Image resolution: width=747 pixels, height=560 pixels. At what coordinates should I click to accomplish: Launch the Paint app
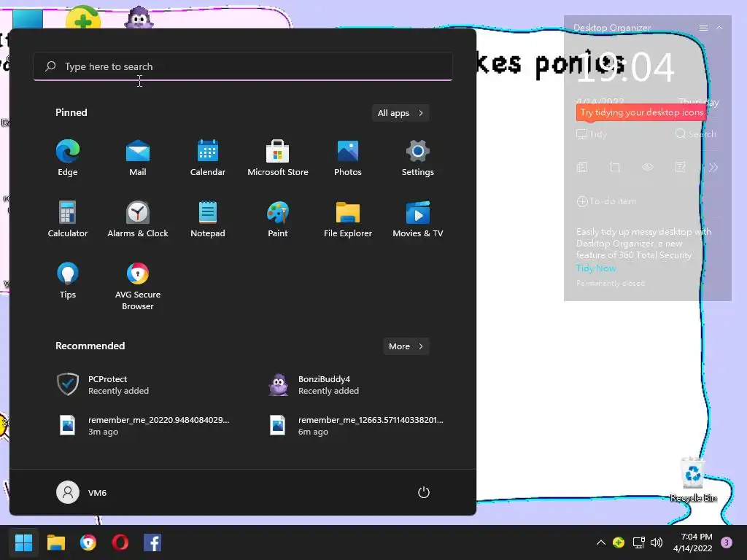[278, 219]
